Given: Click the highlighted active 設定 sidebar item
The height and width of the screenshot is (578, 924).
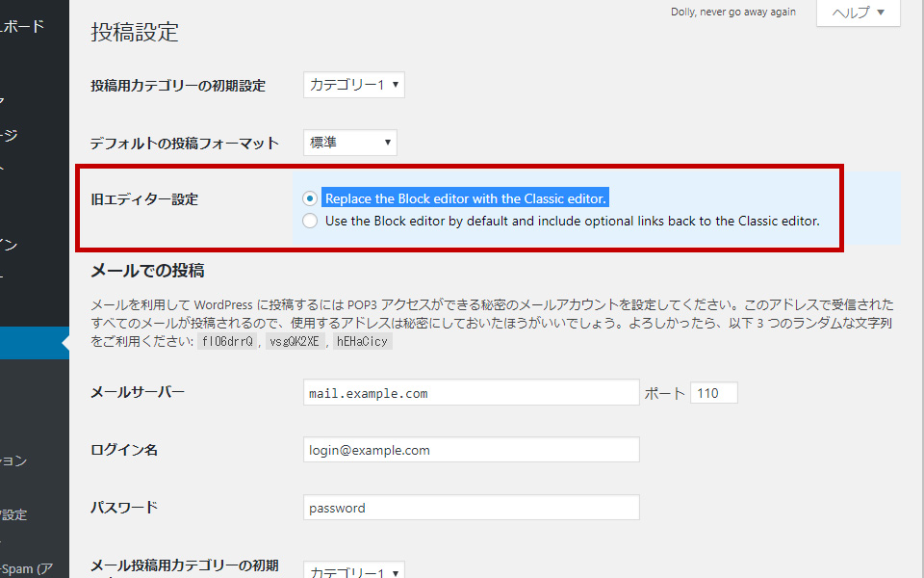Looking at the screenshot, I should point(29,343).
